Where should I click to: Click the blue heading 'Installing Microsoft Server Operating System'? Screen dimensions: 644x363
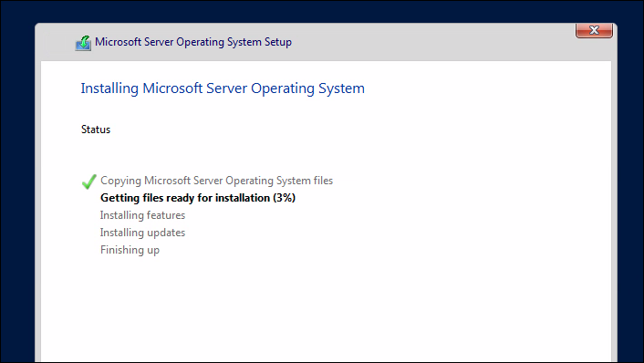223,88
